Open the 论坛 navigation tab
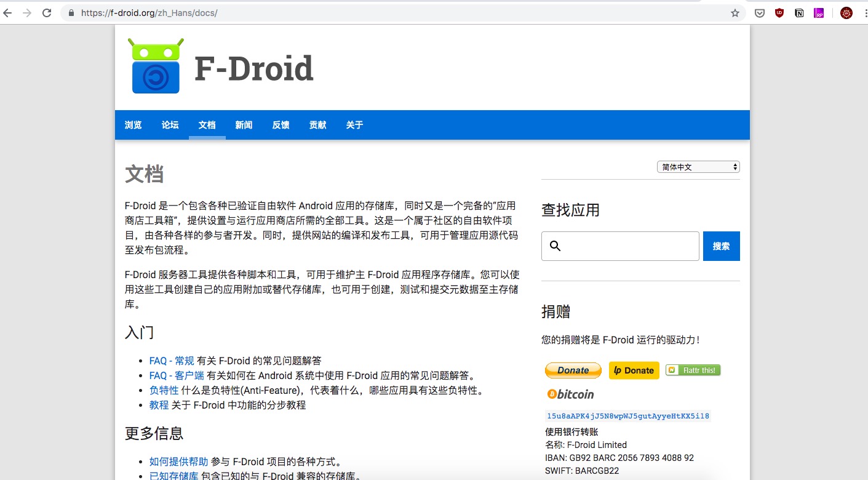 click(170, 125)
